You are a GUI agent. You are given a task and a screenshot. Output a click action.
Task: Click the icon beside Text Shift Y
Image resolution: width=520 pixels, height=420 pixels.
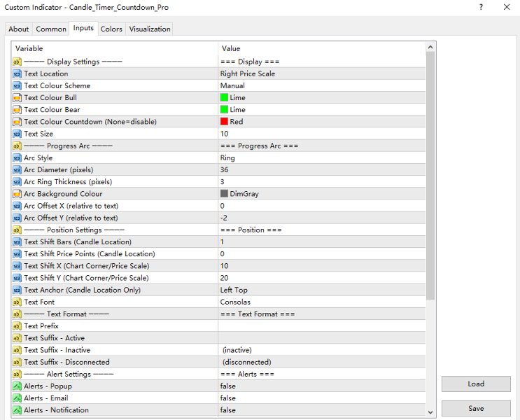click(x=17, y=278)
